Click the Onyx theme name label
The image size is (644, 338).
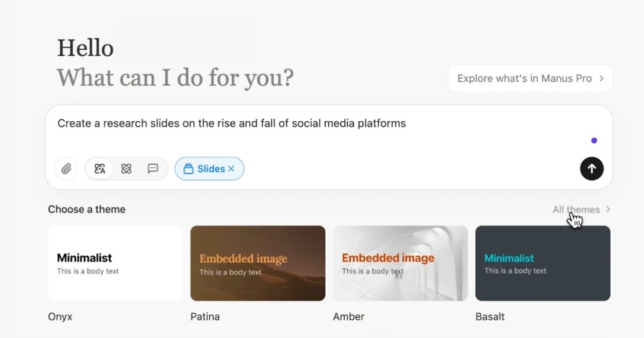tap(60, 317)
